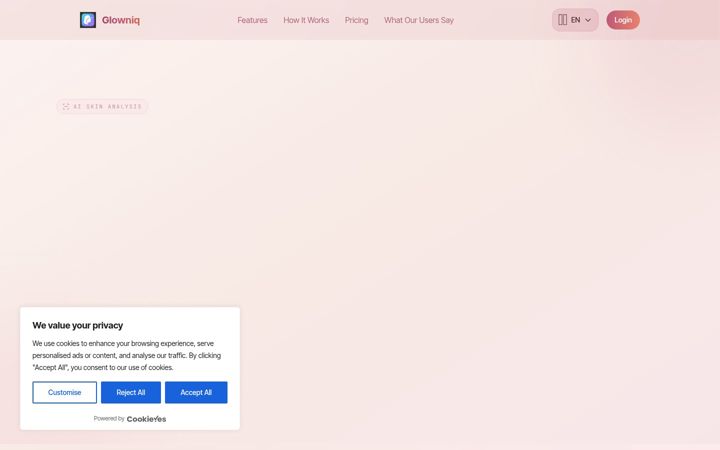The image size is (720, 450).
Task: Click the We value your privacy heading
Action: tap(78, 326)
